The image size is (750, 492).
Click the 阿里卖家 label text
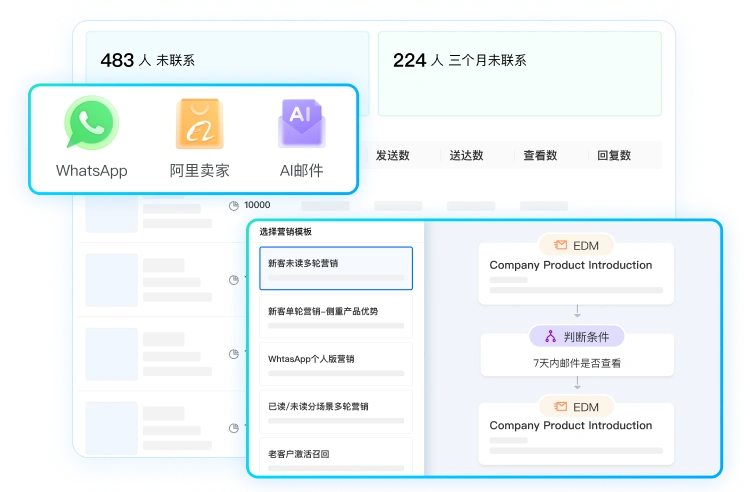200,170
